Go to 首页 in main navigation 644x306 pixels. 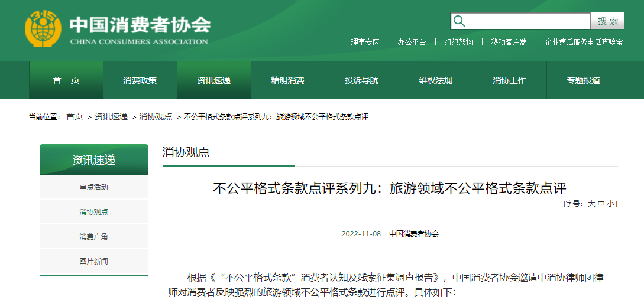click(x=66, y=80)
